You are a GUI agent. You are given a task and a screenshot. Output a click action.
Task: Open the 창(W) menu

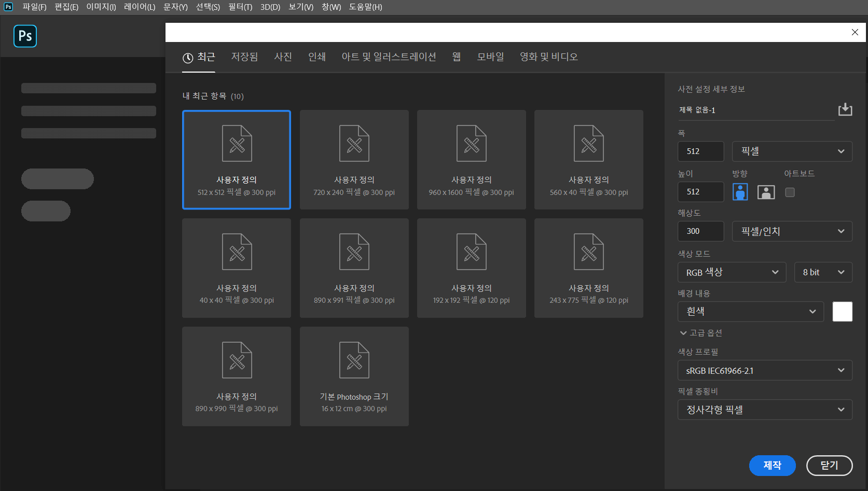331,7
